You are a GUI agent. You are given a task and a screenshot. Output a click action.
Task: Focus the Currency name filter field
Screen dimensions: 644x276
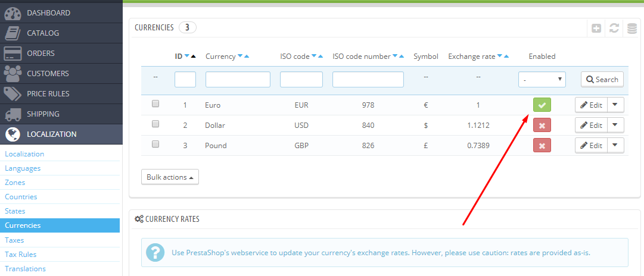[238, 80]
